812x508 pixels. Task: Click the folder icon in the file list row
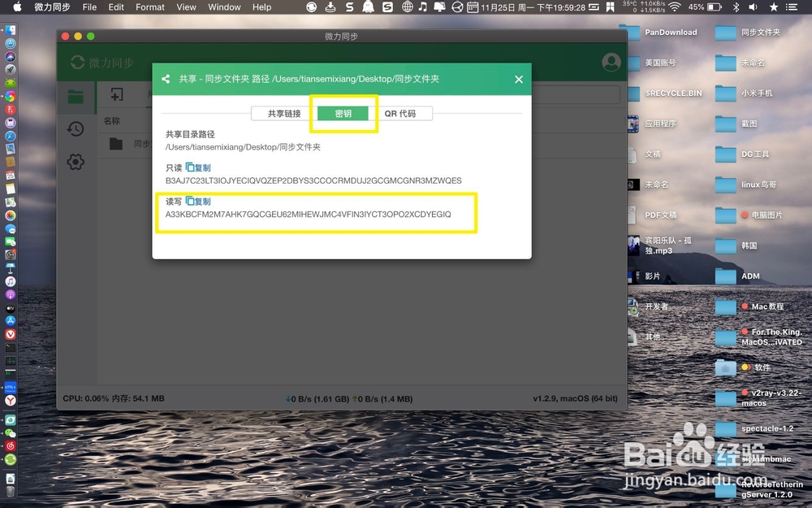point(116,144)
